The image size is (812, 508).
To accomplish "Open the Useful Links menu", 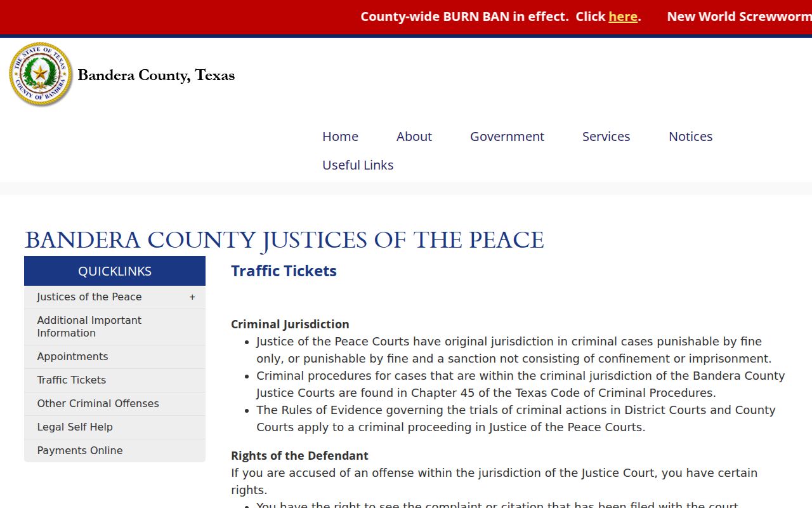I will pos(358,165).
